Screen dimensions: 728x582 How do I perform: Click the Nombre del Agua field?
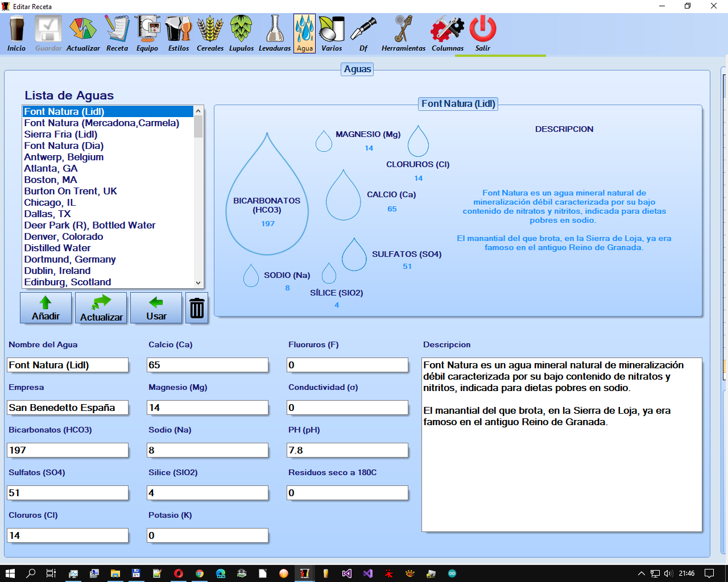click(x=68, y=365)
